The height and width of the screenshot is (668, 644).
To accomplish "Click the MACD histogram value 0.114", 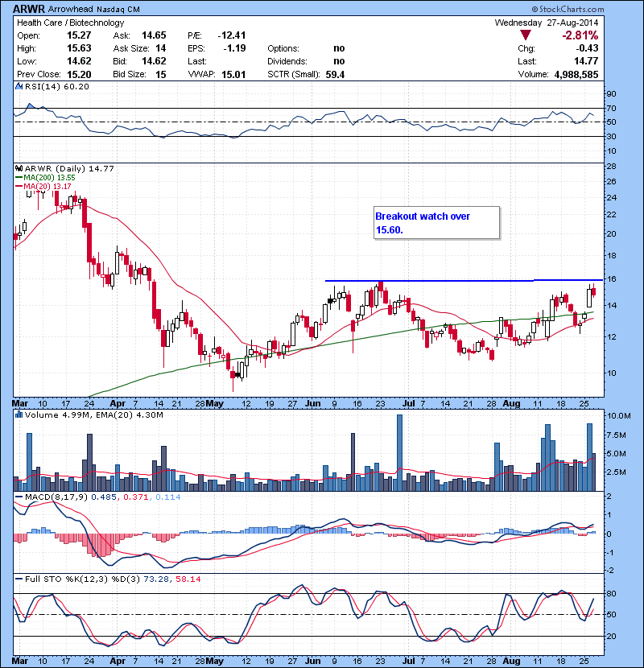I will (x=168, y=497).
